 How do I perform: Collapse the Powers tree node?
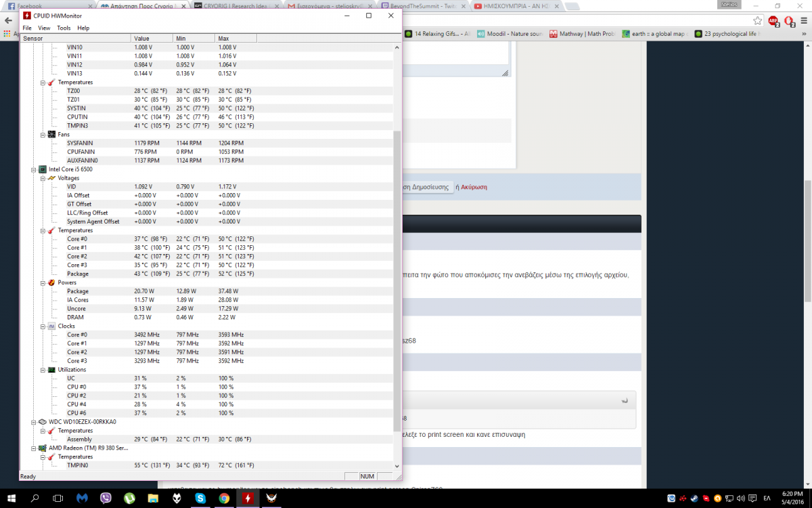point(42,282)
